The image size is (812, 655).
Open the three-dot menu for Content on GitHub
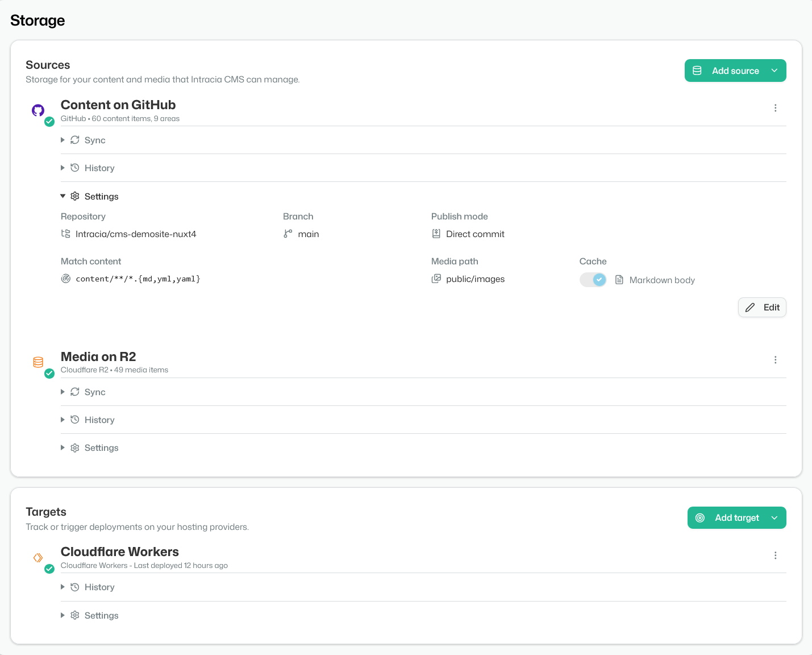[x=775, y=108]
